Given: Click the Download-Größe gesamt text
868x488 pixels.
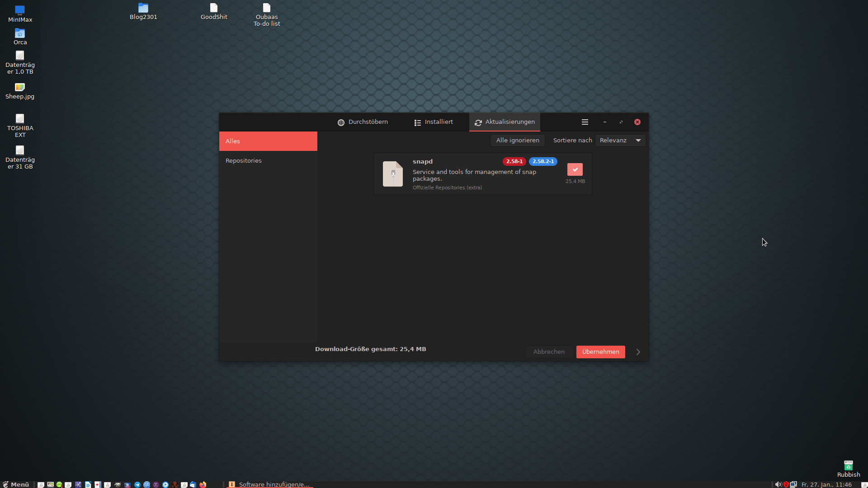Looking at the screenshot, I should pyautogui.click(x=370, y=349).
